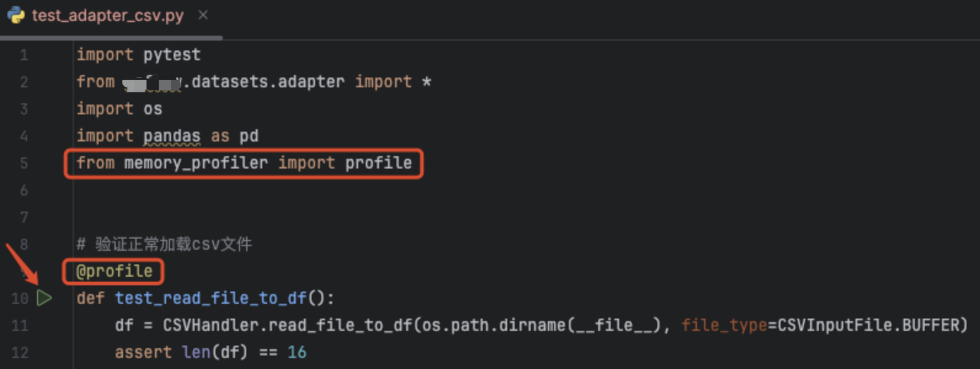The image size is (980, 369).
Task: Click the file_type keyword argument
Action: point(724,325)
